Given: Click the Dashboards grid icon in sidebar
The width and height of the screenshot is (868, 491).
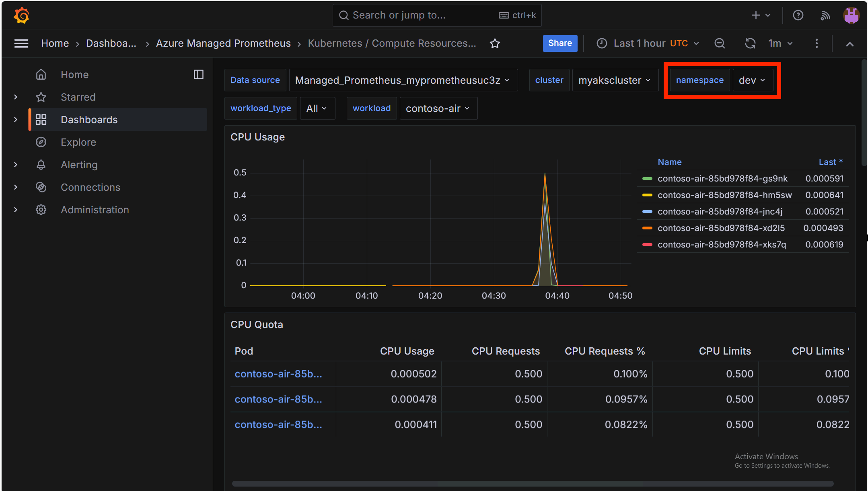Looking at the screenshot, I should pyautogui.click(x=41, y=120).
